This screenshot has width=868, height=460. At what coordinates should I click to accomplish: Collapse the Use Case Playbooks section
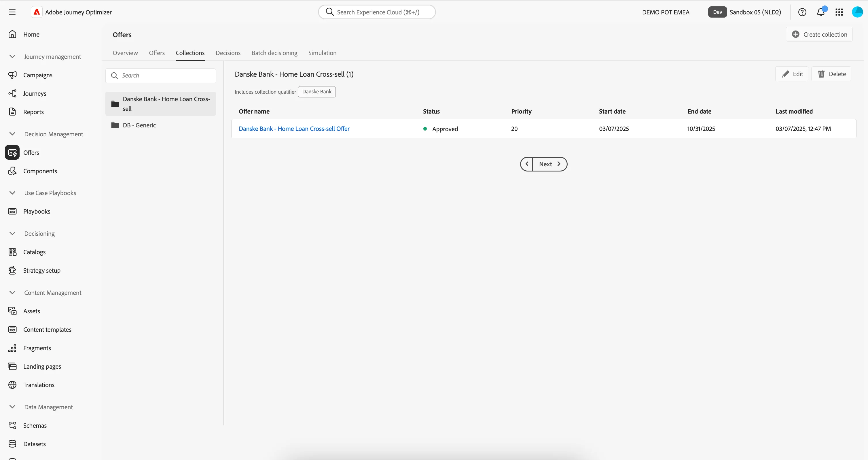12,193
